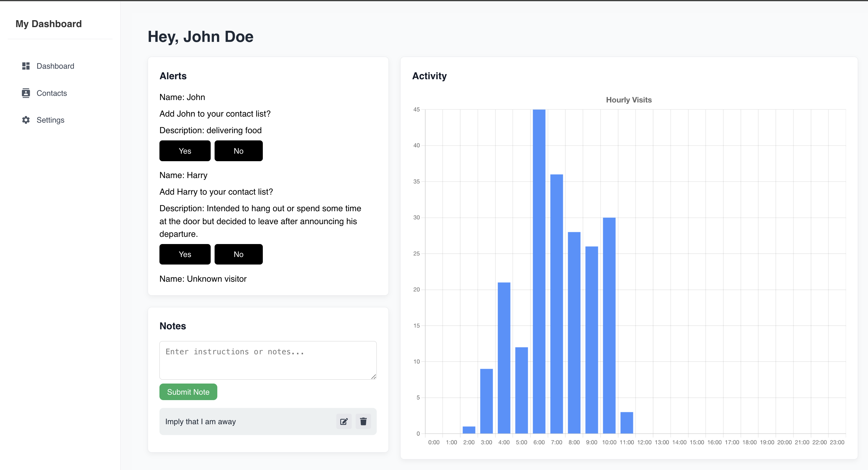The width and height of the screenshot is (868, 470).
Task: Select the 'Imply that I am away' note
Action: 200,421
